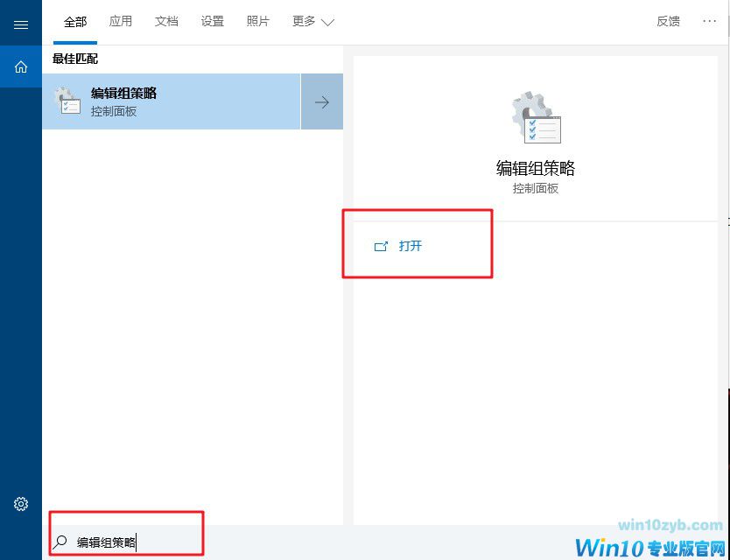Screen dimensions: 730x560
Task: Open the ellipsis more options menu
Action: pos(709,21)
